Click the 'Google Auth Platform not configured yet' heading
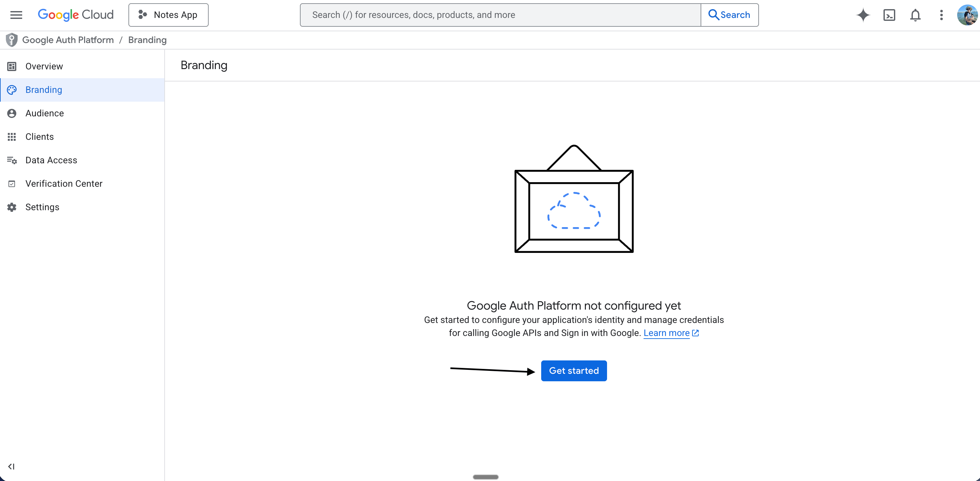 (x=574, y=306)
